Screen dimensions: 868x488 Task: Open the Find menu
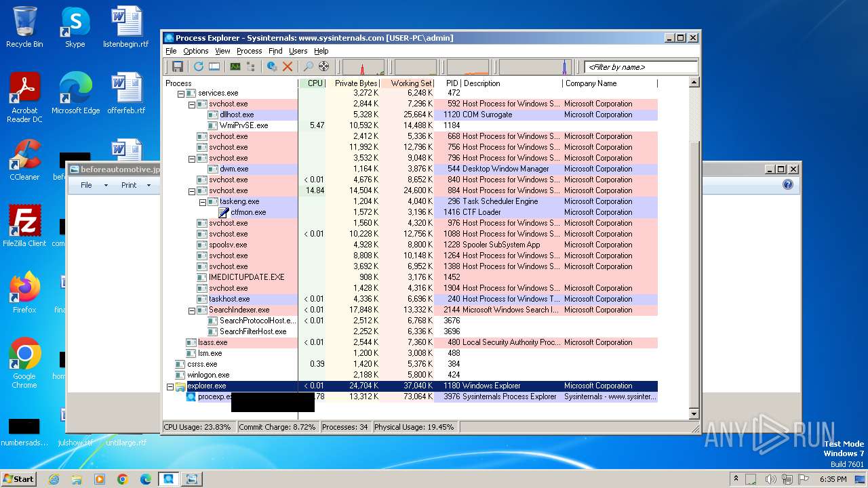click(275, 51)
